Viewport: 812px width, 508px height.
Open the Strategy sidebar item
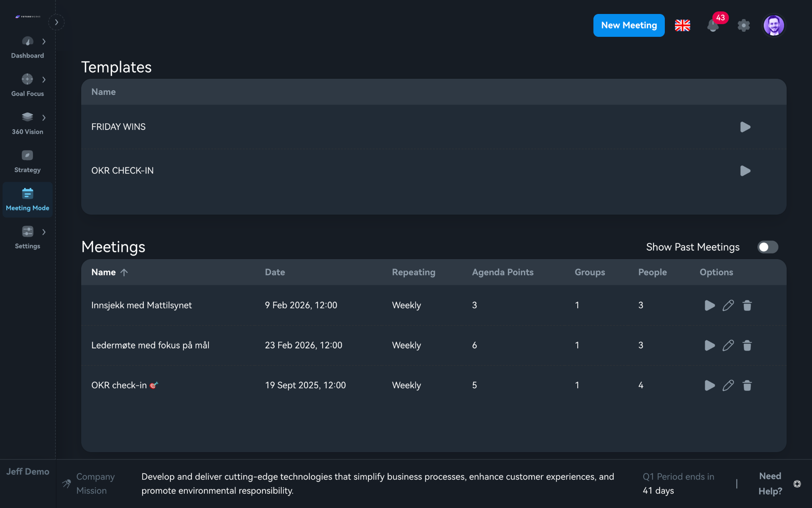tap(27, 161)
